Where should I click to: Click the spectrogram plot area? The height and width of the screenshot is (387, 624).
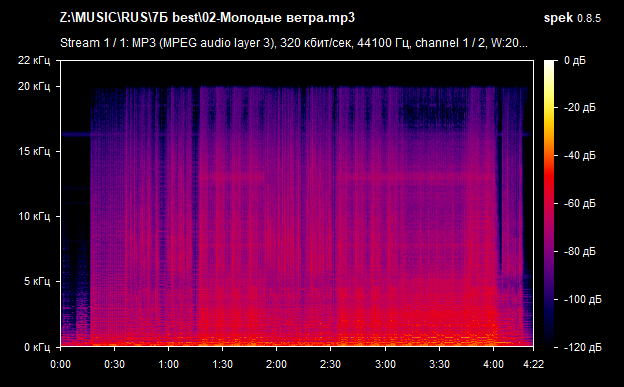[297, 203]
